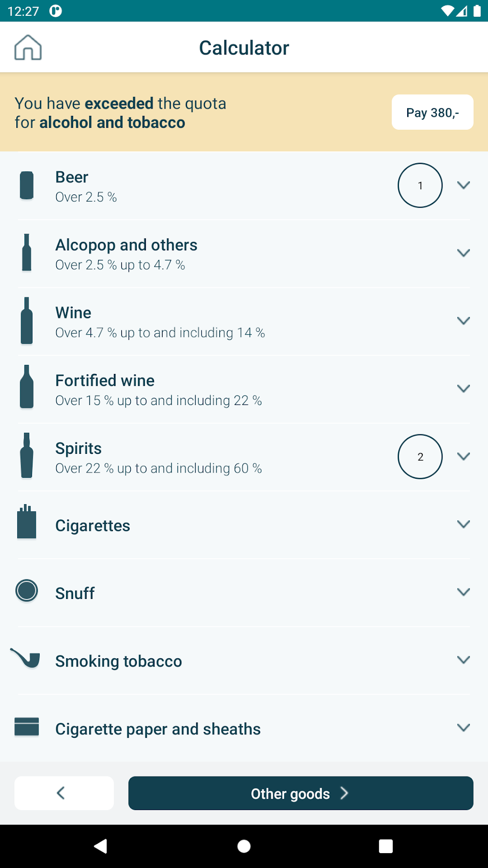Tap the beer can icon

(27, 185)
